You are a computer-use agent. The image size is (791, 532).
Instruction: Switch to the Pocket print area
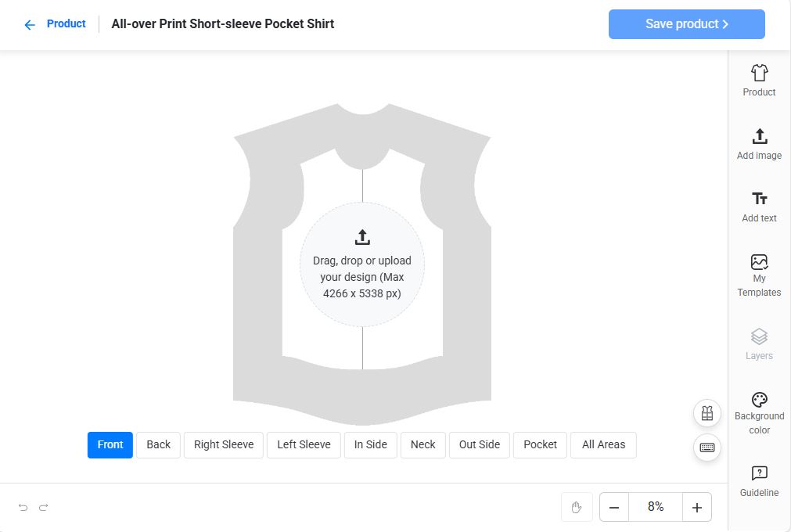click(540, 444)
